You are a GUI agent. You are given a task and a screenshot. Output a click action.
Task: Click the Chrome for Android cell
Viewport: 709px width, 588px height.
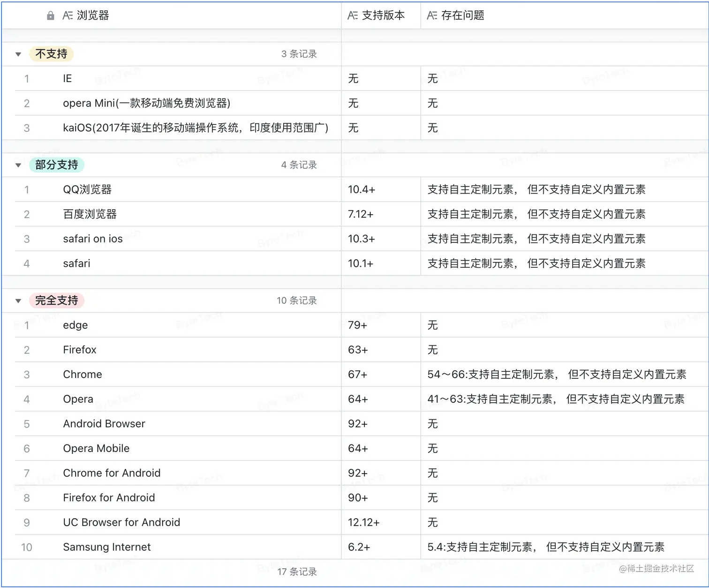point(178,473)
